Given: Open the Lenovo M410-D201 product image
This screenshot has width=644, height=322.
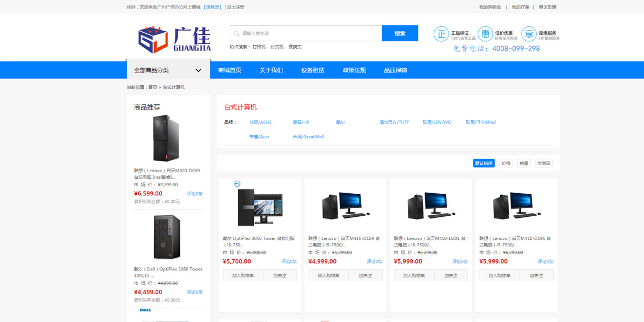Looking at the screenshot, I should [431, 205].
